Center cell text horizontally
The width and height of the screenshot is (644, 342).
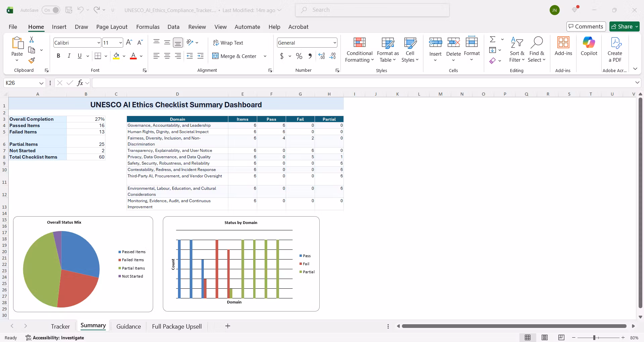[x=167, y=56]
